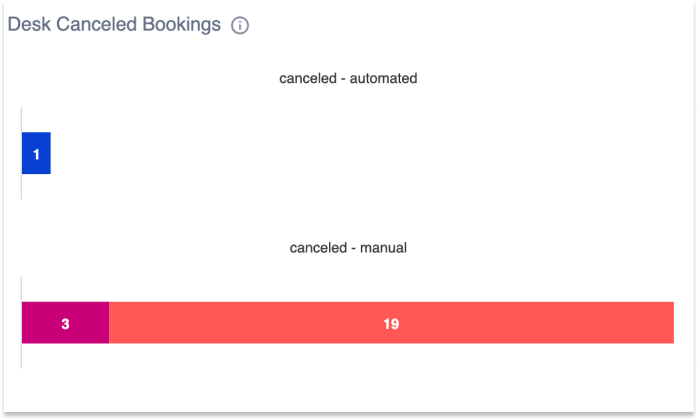
Task: Click the value label "1" on blue bar
Action: click(36, 154)
